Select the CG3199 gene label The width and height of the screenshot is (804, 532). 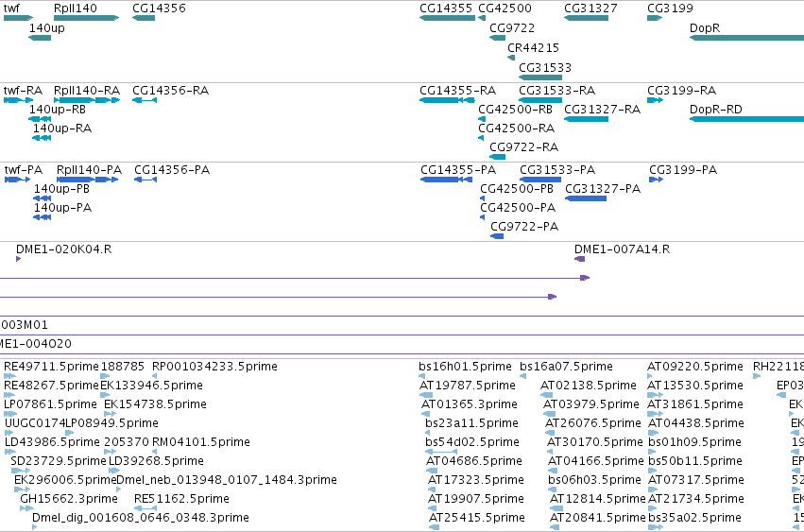pos(670,9)
